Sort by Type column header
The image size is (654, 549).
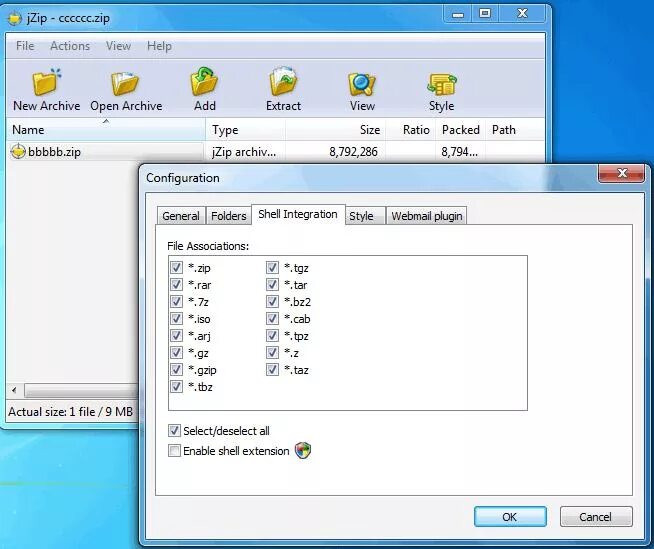245,130
